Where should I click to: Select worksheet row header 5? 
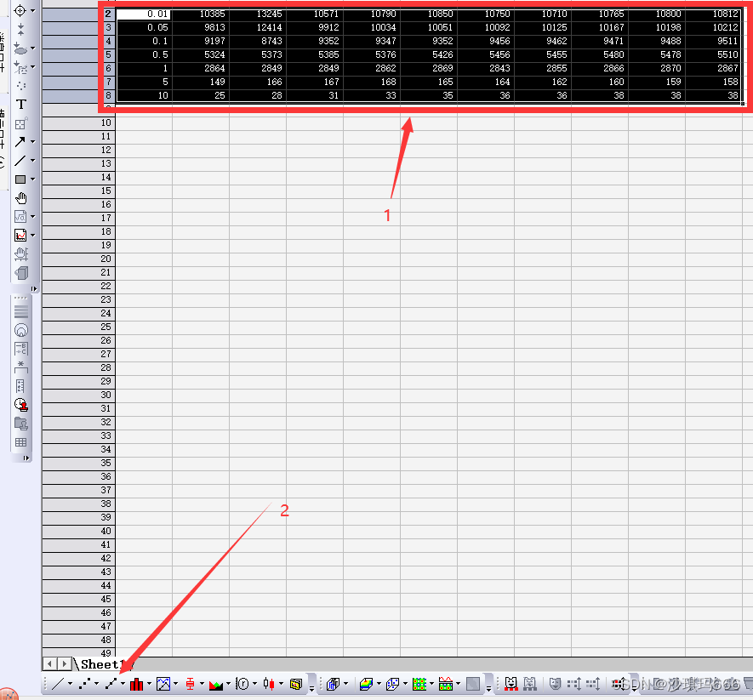click(79, 54)
